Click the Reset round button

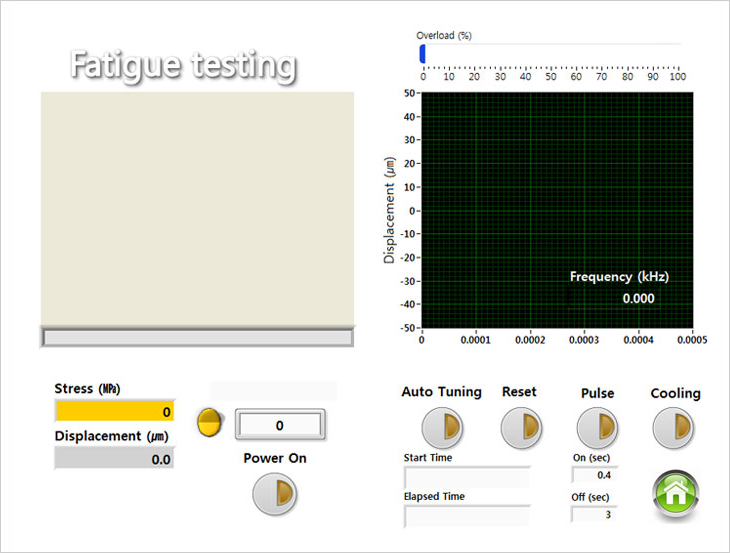(x=521, y=428)
